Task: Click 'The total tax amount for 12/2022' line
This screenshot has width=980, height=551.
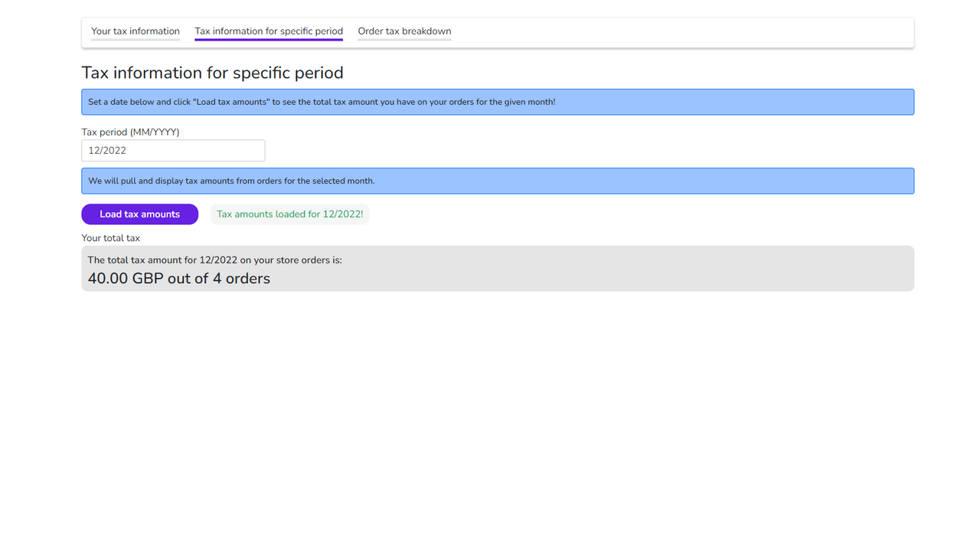Action: point(215,260)
